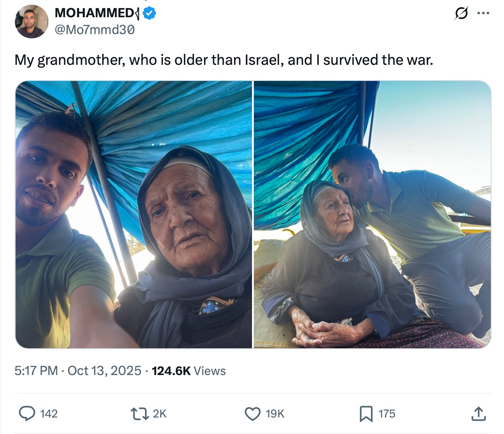Click the reply speech bubble icon

click(27, 413)
